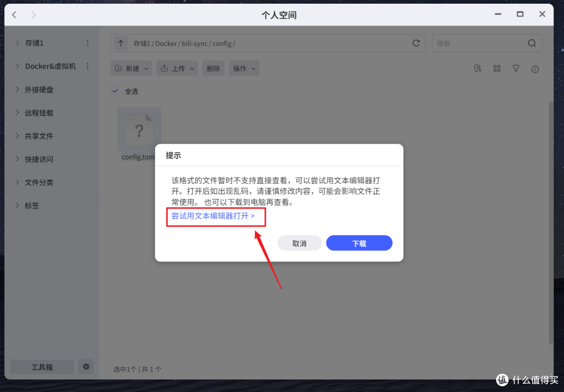Switch to grid view layout
This screenshot has height=392, width=564.
pyautogui.click(x=497, y=69)
